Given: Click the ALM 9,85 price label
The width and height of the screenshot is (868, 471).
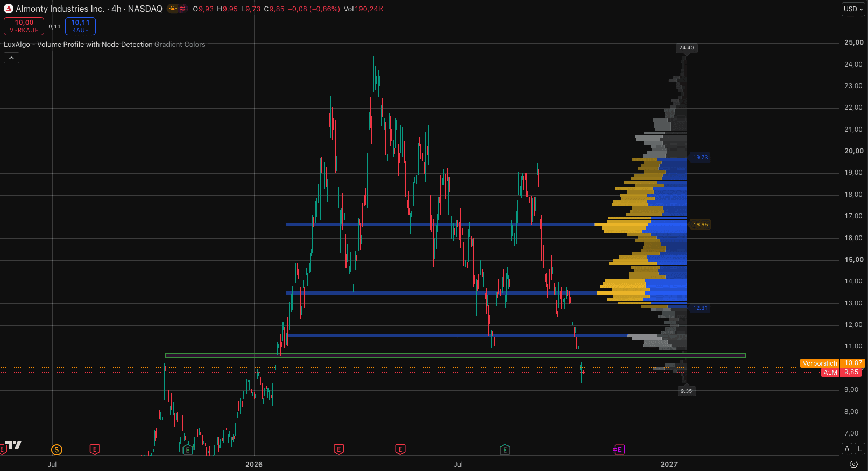Looking at the screenshot, I should pyautogui.click(x=842, y=372).
